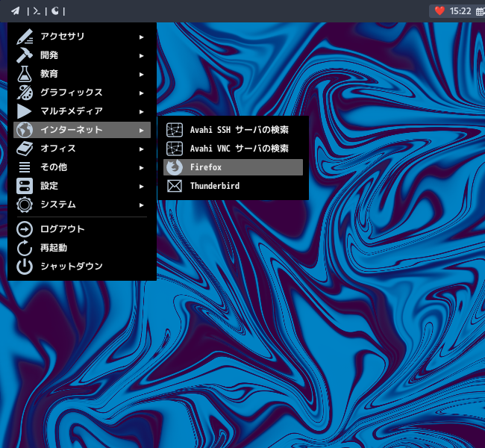Launch Firefox from the submenu
This screenshot has width=485, height=448.
pyautogui.click(x=233, y=167)
